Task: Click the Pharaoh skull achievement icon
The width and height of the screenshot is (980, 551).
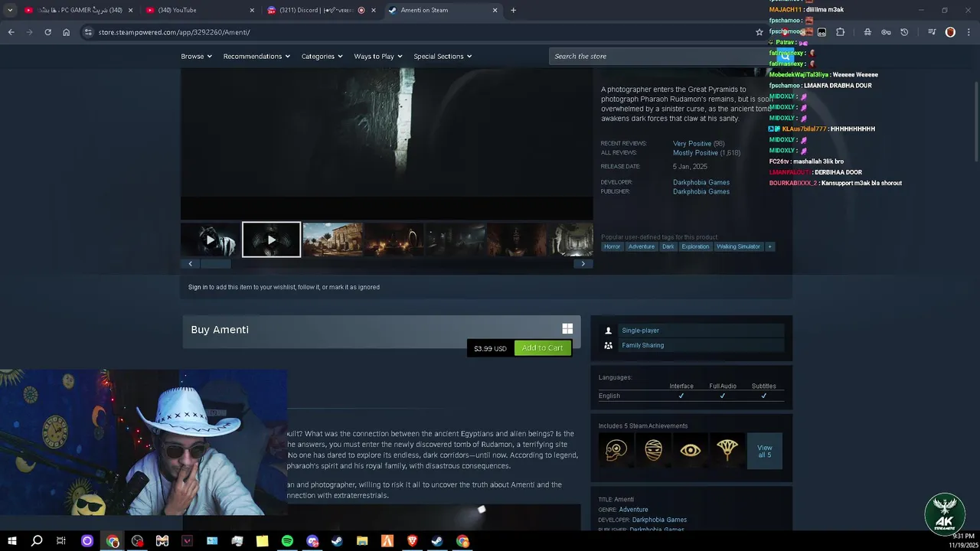Action: [616, 450]
